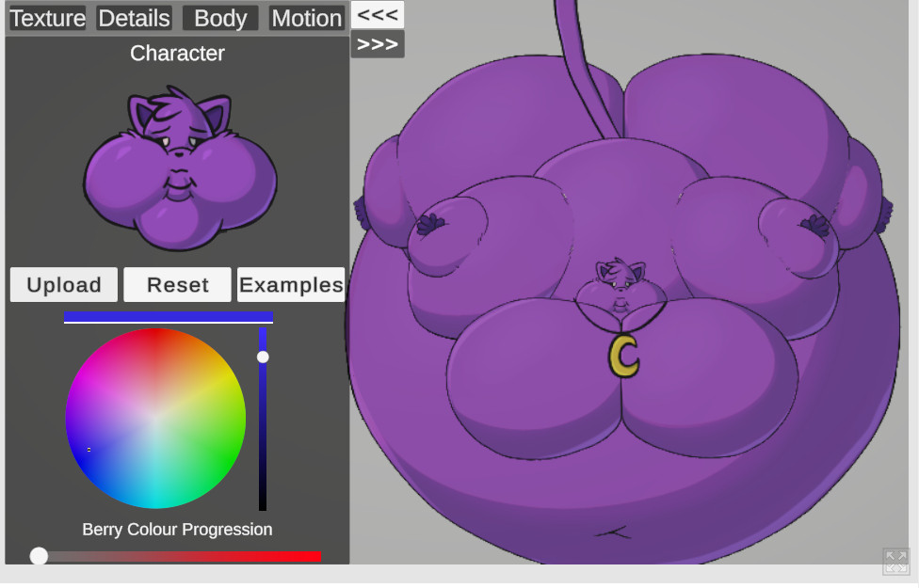Pick red at top of colour wheel

(155, 339)
